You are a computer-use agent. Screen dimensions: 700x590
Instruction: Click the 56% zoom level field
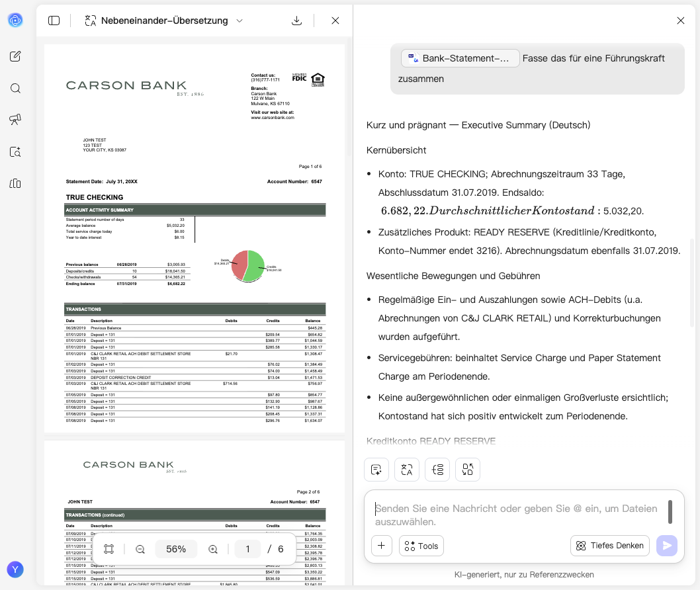pos(176,549)
